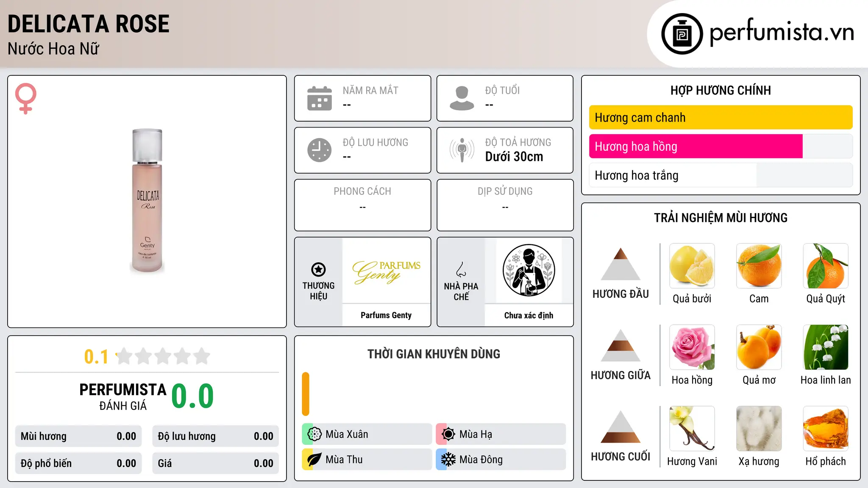Click the TRẢI NGHIỆM MÙI HƯƠNG heading
The width and height of the screenshot is (868, 488).
click(721, 218)
